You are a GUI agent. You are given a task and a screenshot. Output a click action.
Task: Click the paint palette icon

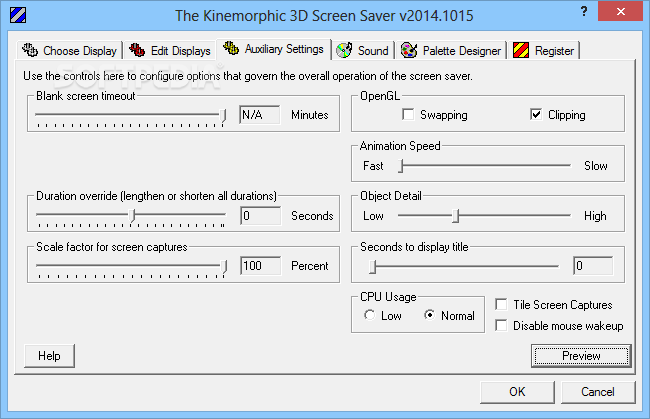409,50
